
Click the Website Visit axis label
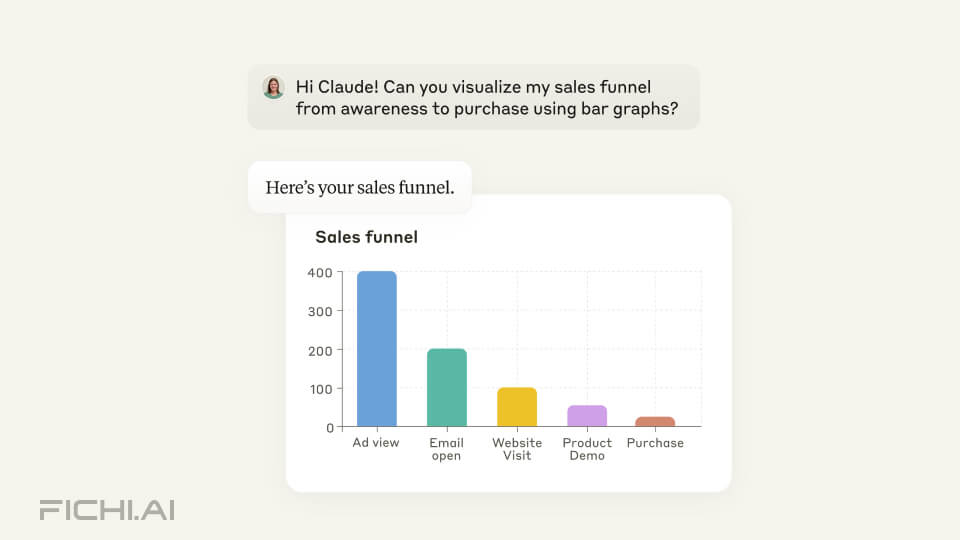[x=517, y=449]
